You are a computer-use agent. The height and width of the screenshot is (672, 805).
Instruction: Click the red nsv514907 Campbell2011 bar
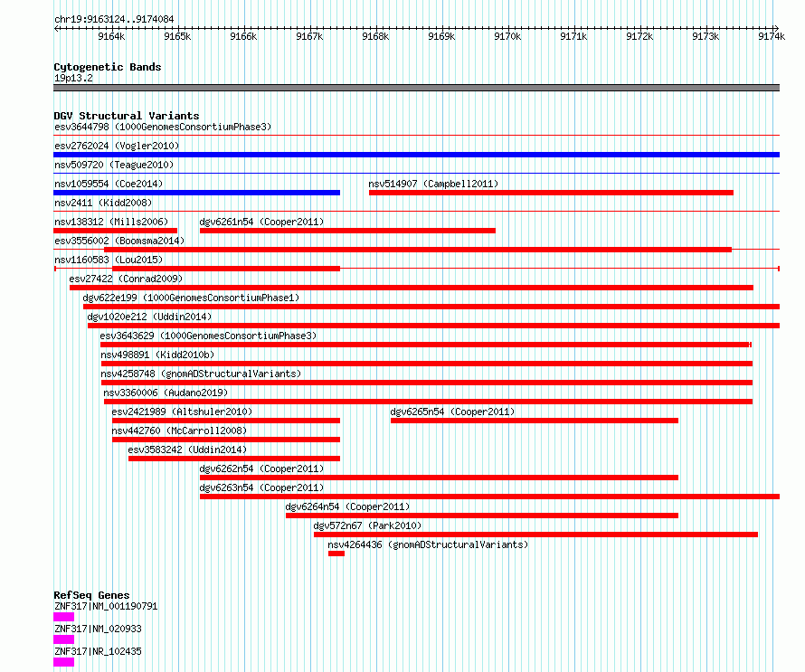pos(551,193)
